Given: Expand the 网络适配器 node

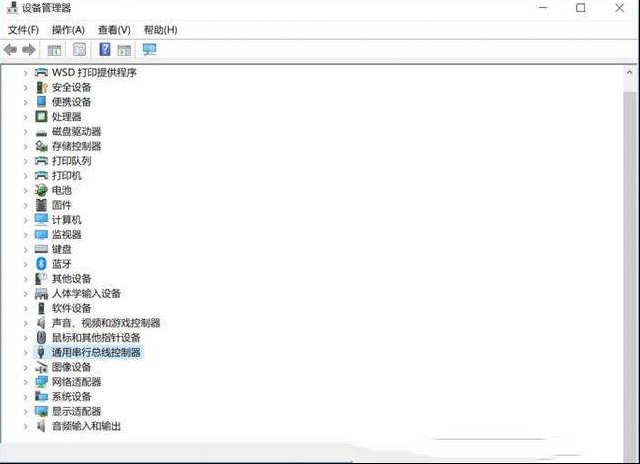Looking at the screenshot, I should pyautogui.click(x=26, y=382).
